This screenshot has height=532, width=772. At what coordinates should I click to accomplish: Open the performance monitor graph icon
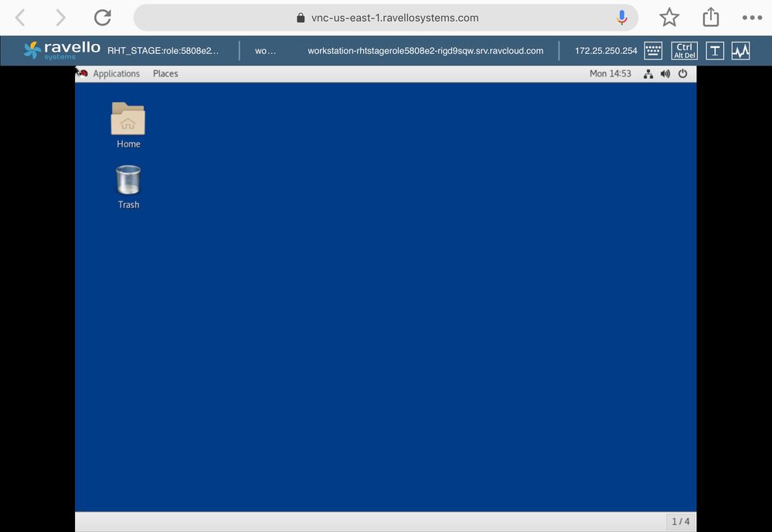741,51
